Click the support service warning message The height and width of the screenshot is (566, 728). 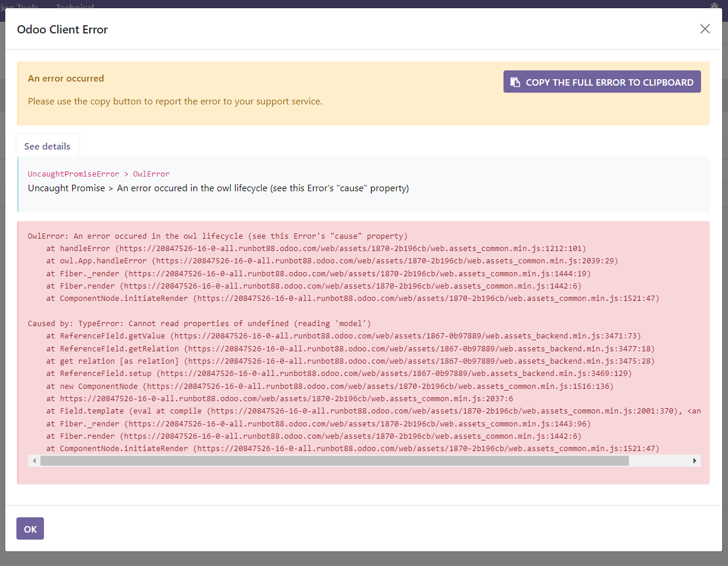pos(174,101)
